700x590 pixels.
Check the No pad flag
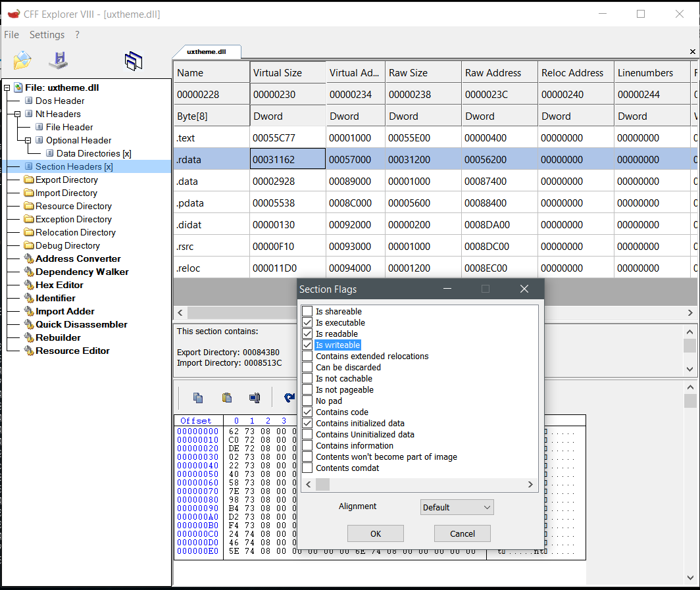point(307,401)
